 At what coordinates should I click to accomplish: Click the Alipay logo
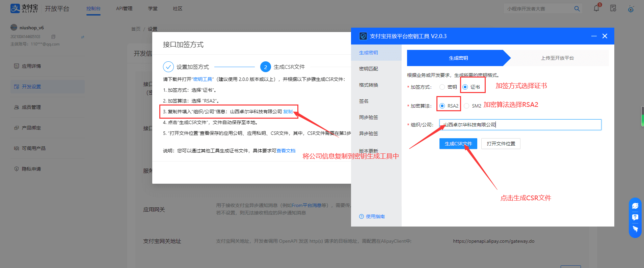pyautogui.click(x=24, y=8)
